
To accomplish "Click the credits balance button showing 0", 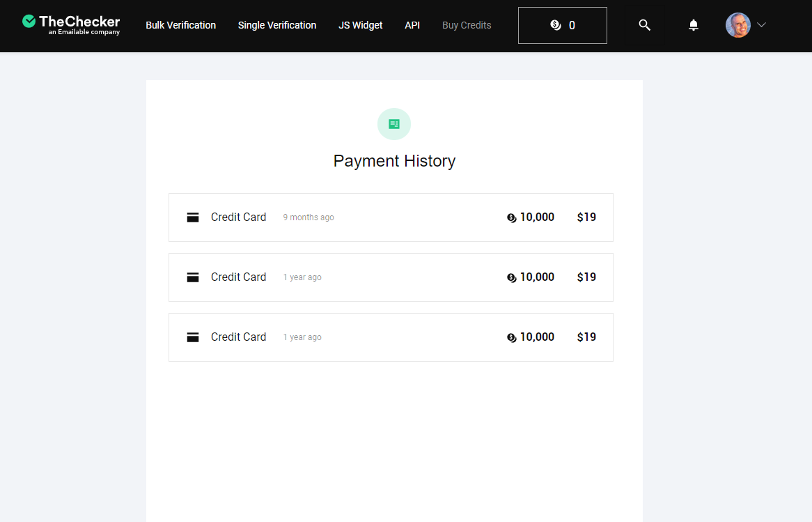I will pyautogui.click(x=563, y=25).
